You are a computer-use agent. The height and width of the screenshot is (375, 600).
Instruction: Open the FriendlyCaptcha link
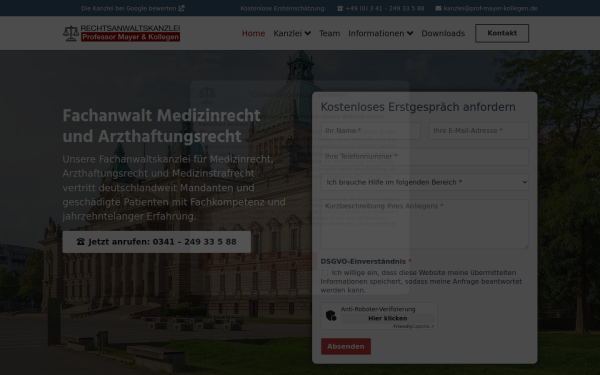414,326
